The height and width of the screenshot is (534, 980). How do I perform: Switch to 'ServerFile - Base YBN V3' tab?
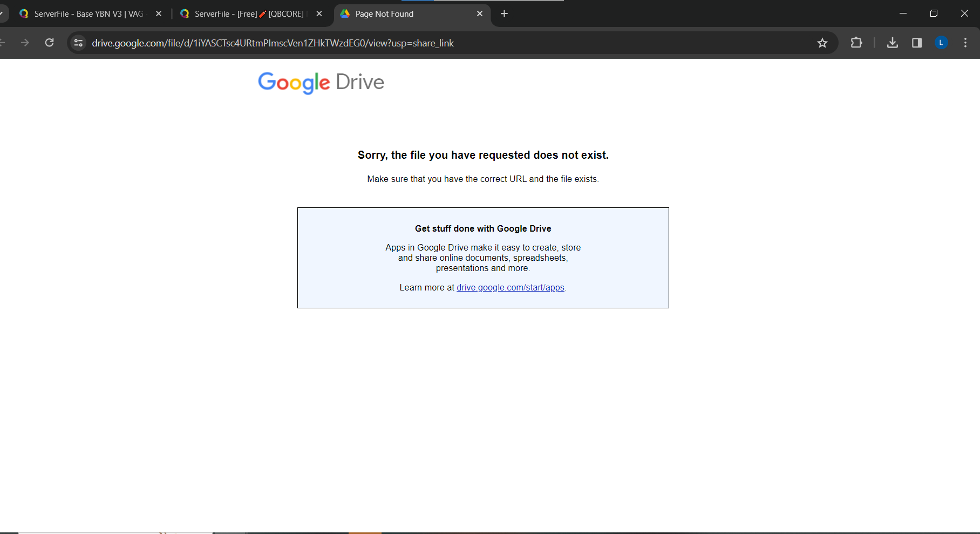(x=89, y=14)
